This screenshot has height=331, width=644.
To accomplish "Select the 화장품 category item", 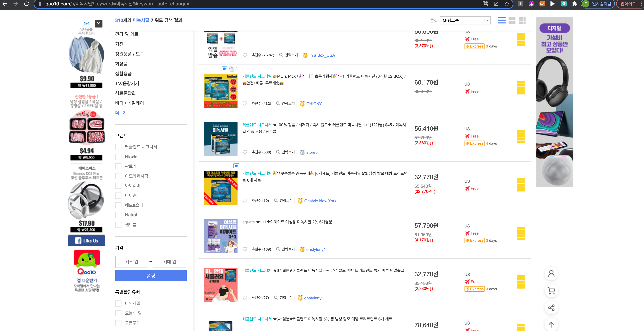I will (121, 63).
